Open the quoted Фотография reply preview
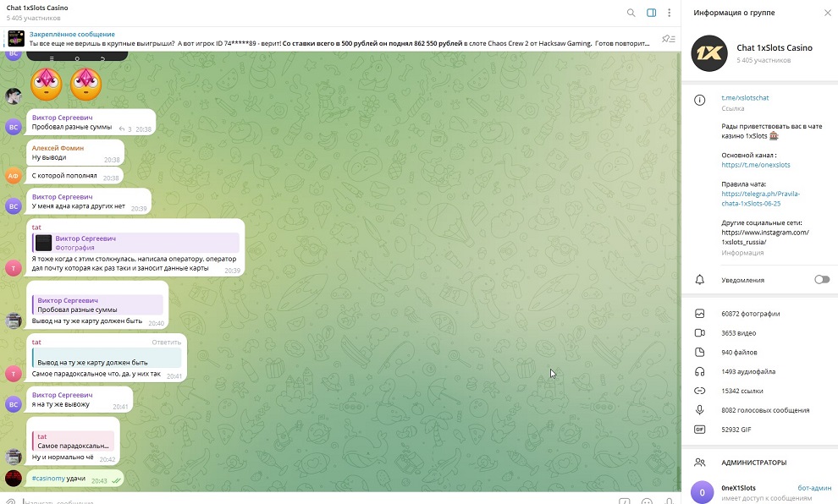The image size is (838, 504). click(x=135, y=243)
